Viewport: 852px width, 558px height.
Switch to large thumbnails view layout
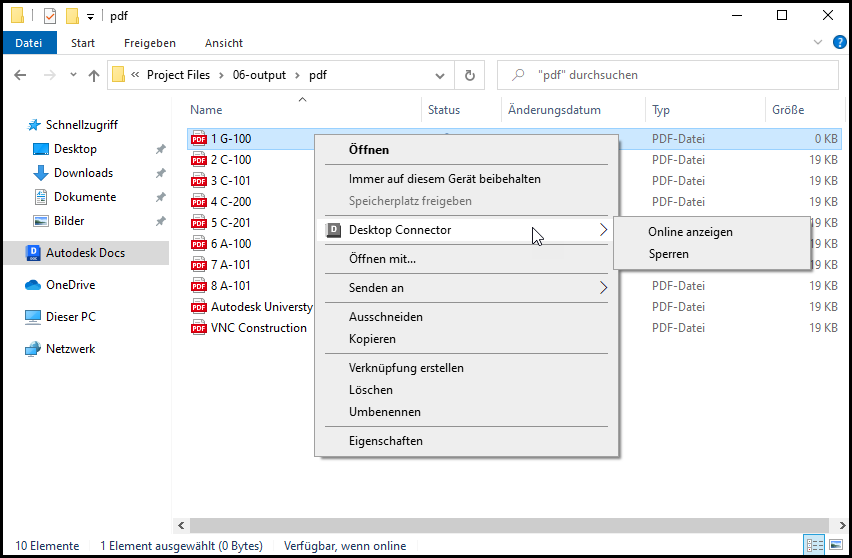click(x=834, y=545)
